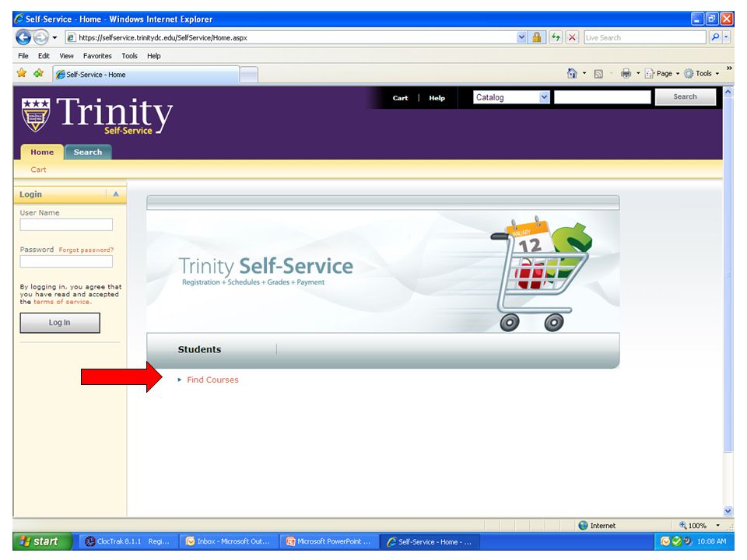Image resolution: width=747 pixels, height=560 pixels.
Task: Select the Self-Service - Home browser tab
Action: click(x=146, y=75)
